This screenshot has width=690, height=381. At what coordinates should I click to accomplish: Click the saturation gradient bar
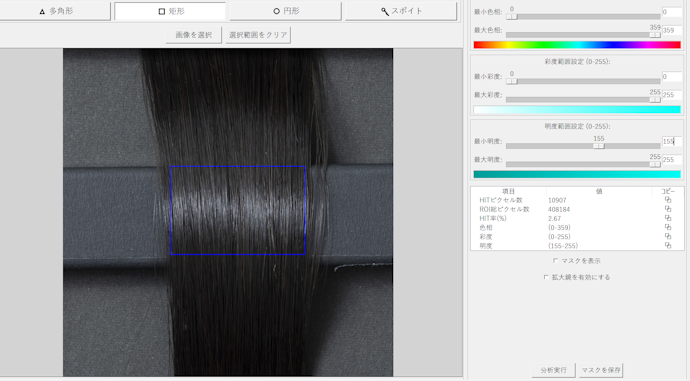pyautogui.click(x=577, y=109)
